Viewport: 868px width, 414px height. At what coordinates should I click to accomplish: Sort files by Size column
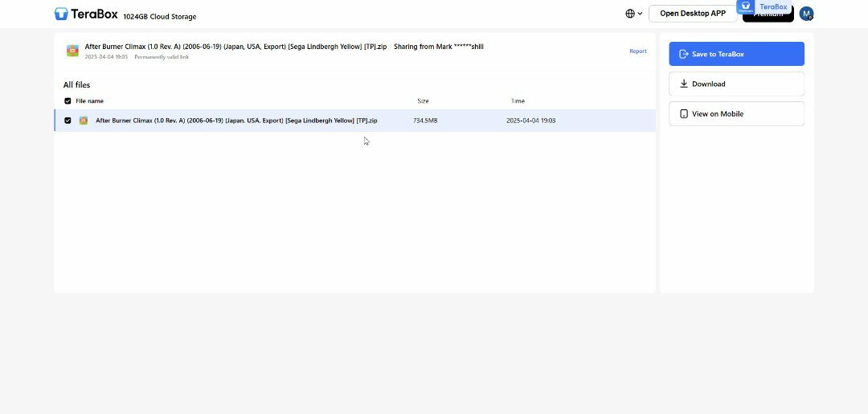pos(423,101)
